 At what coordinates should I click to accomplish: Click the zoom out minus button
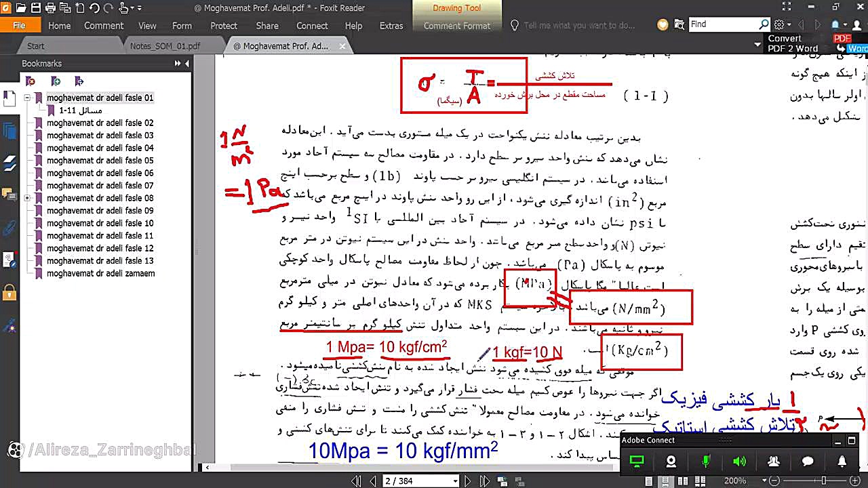point(773,481)
